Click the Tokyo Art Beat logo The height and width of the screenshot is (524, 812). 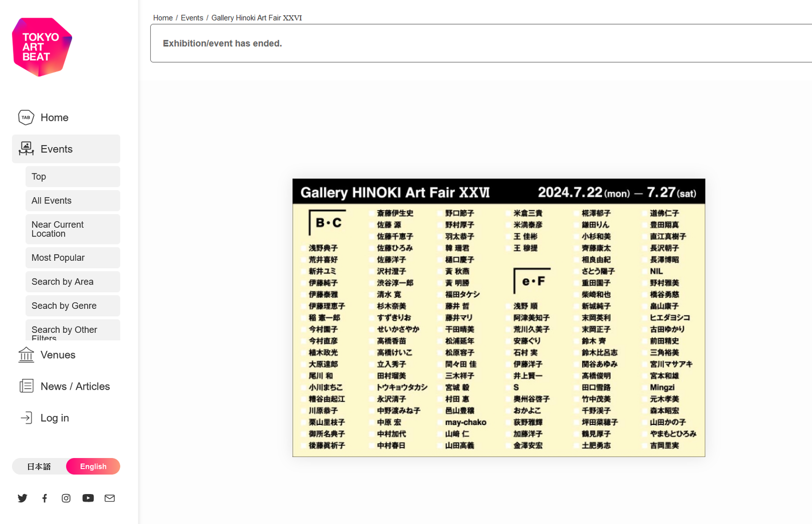[42, 47]
